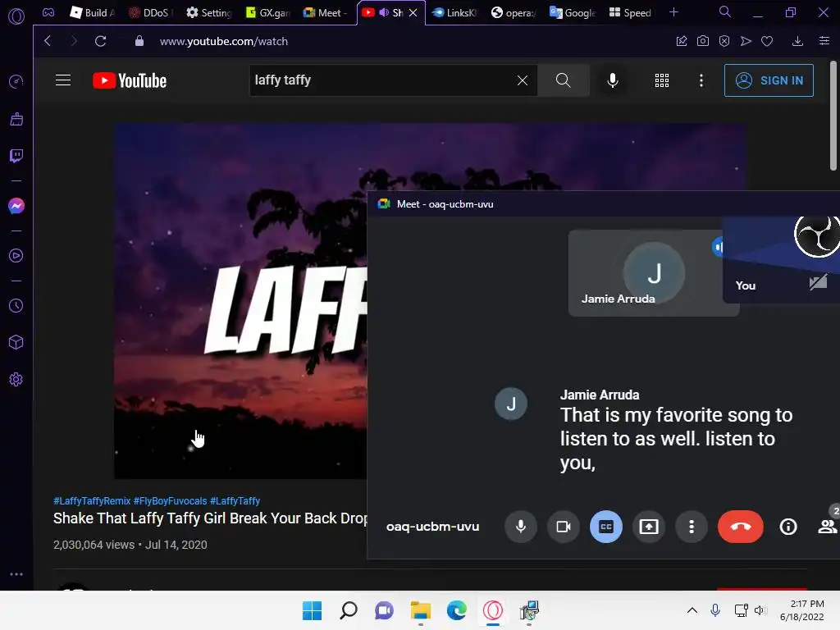This screenshot has height=630, width=840.
Task: Submit the YouTube search
Action: tap(563, 80)
